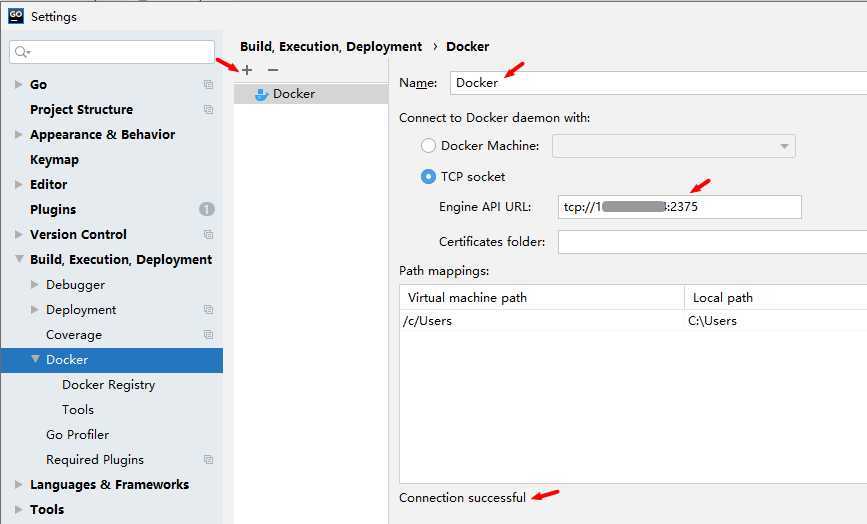Click the project-level icon beside Coverage

[x=208, y=334]
